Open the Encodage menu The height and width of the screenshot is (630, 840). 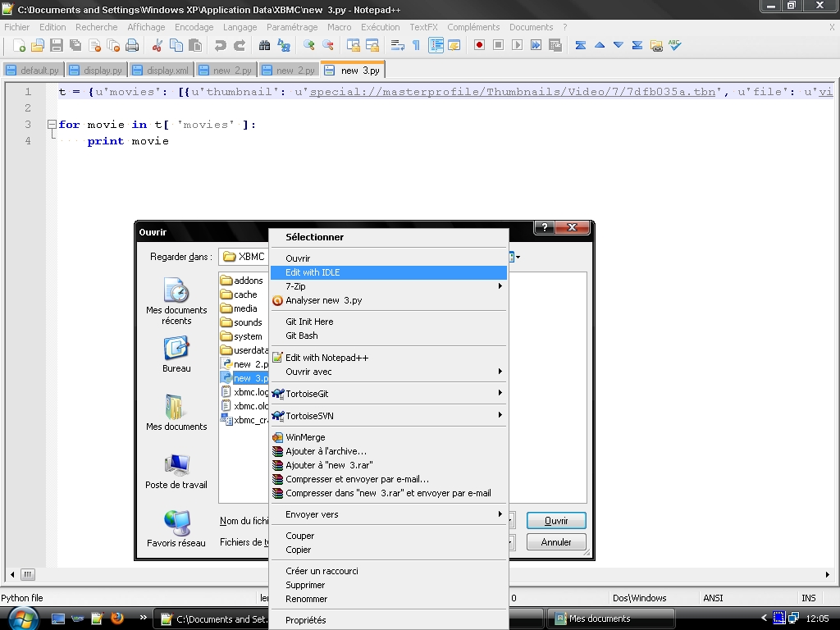tap(194, 27)
